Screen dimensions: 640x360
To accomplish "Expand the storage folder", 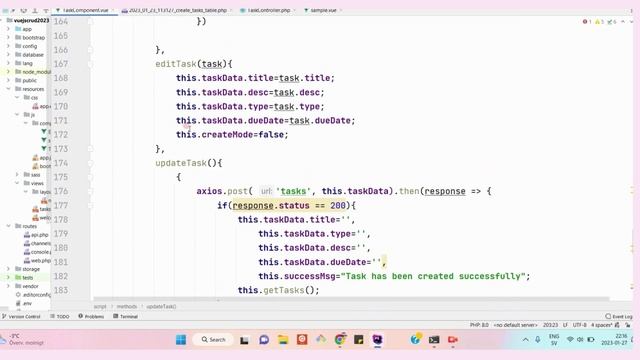I will (8, 269).
